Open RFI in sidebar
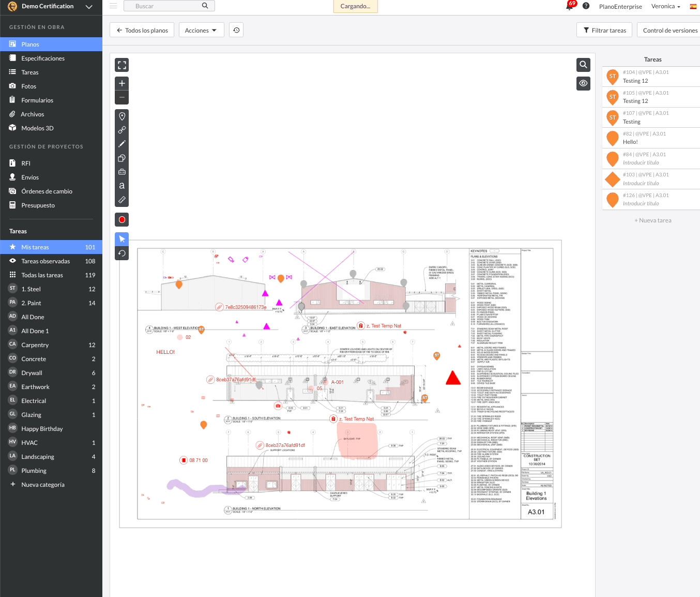Viewport: 700px width, 597px height. pyautogui.click(x=51, y=163)
